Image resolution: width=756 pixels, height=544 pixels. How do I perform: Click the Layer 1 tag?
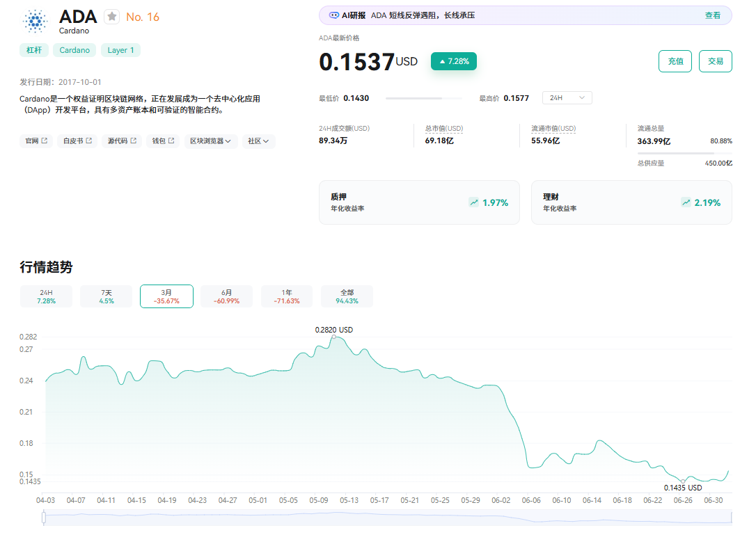[120, 50]
